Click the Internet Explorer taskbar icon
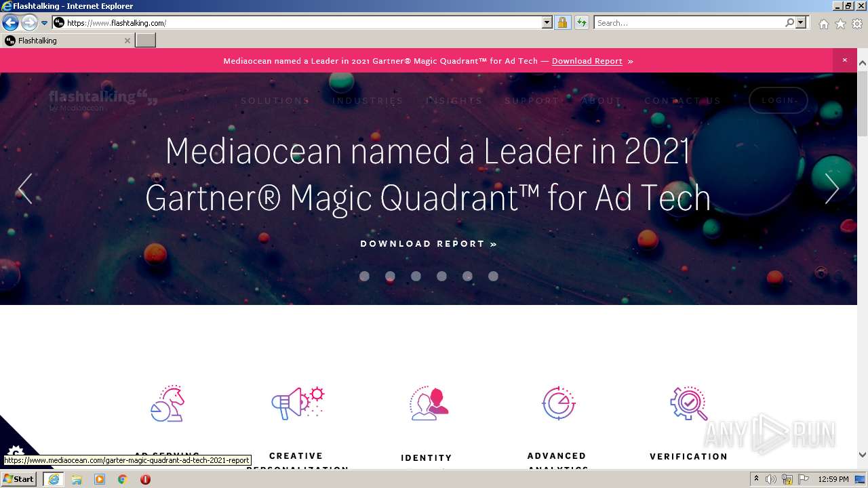Image resolution: width=868 pixels, height=488 pixels. [x=54, y=479]
